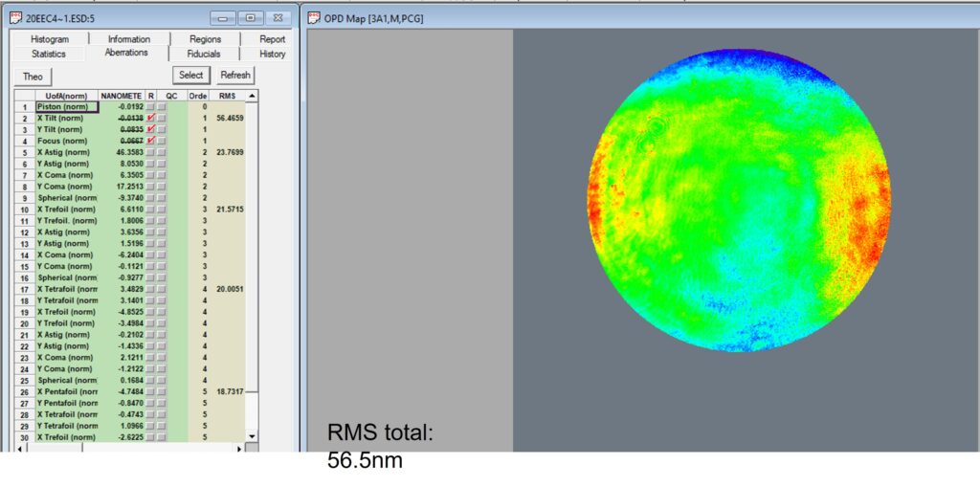Click the Select button
Image resolution: width=980 pixels, height=487 pixels.
click(x=190, y=75)
